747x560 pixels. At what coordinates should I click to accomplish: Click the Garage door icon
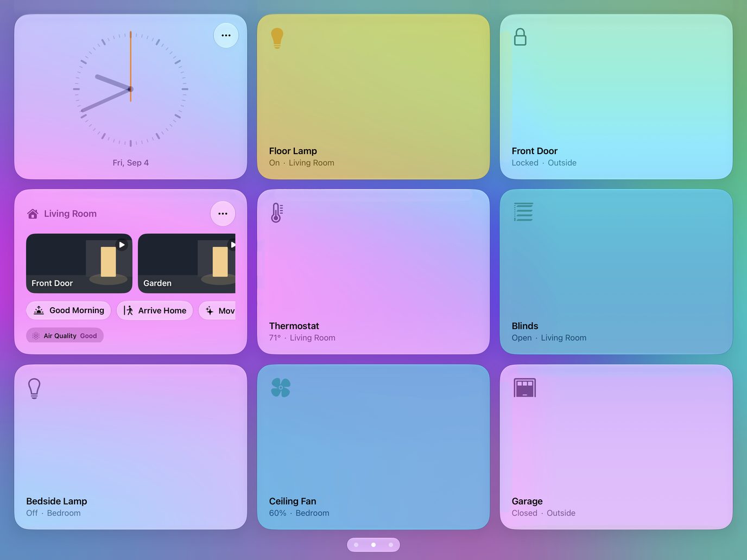[x=524, y=387]
